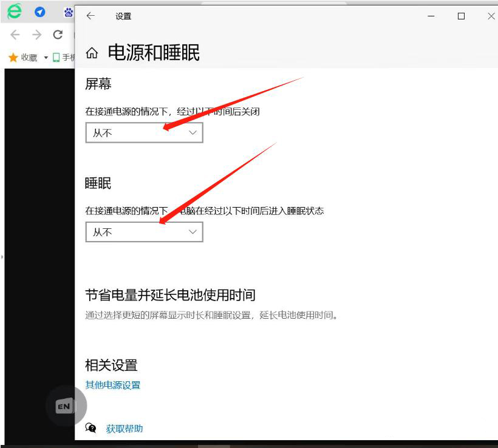Screen dimensions: 498x448
Task: Click the get help chat icon
Action: tap(90, 428)
